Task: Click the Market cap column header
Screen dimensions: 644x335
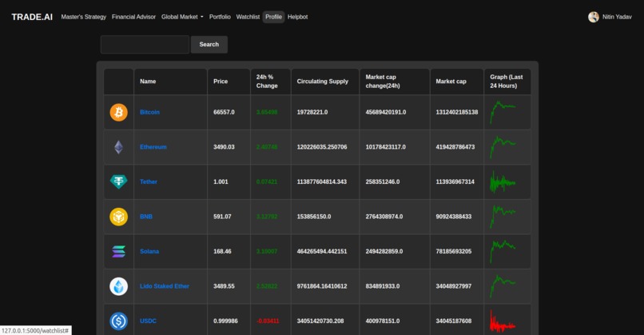Action: click(451, 82)
